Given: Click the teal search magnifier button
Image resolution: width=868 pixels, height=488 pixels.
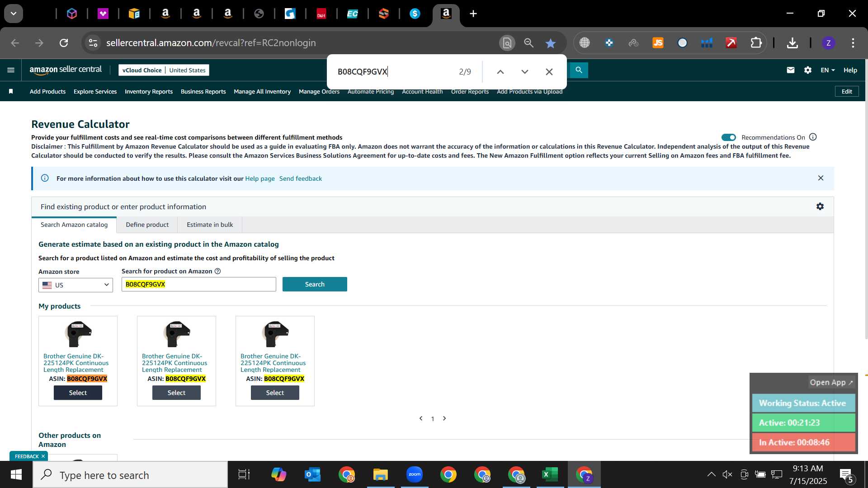Looking at the screenshot, I should (579, 70).
